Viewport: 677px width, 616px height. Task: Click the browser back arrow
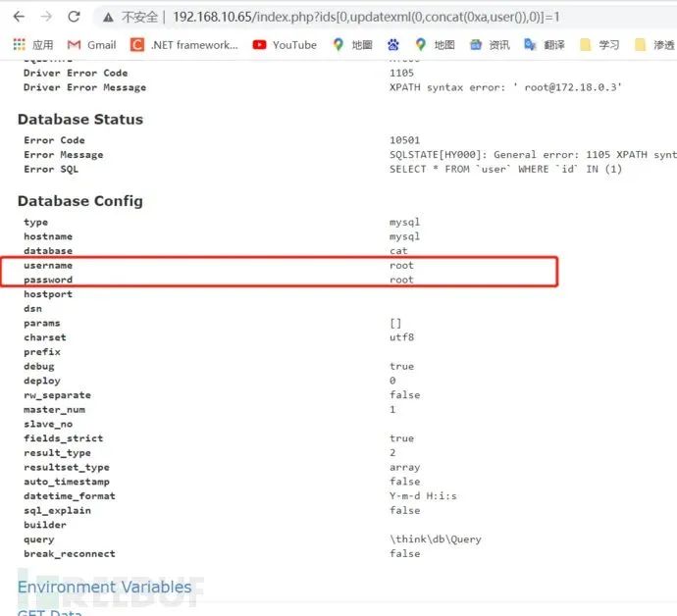(x=19, y=17)
